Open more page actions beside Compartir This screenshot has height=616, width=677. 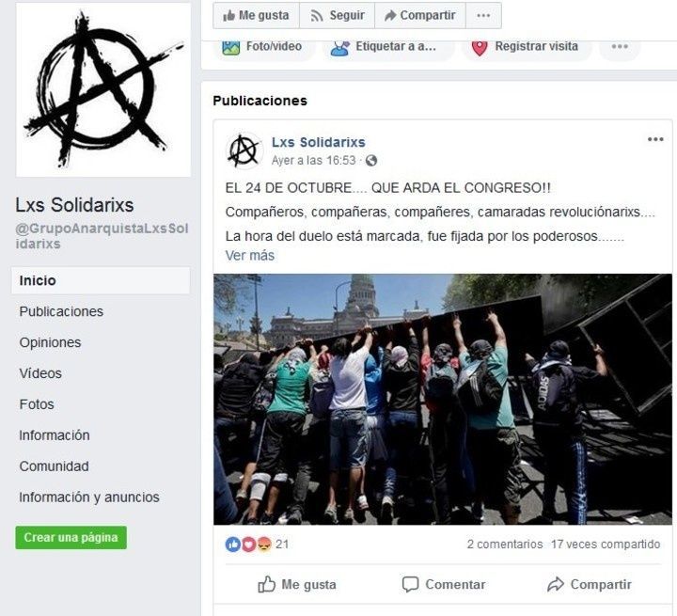click(x=483, y=16)
